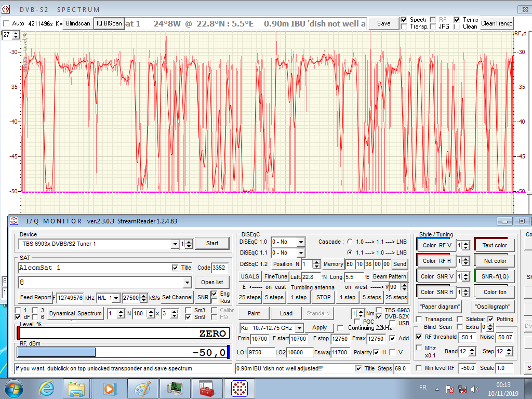Click the frequency input field showing 12749576
This screenshot has width=532, height=399.
(71, 298)
